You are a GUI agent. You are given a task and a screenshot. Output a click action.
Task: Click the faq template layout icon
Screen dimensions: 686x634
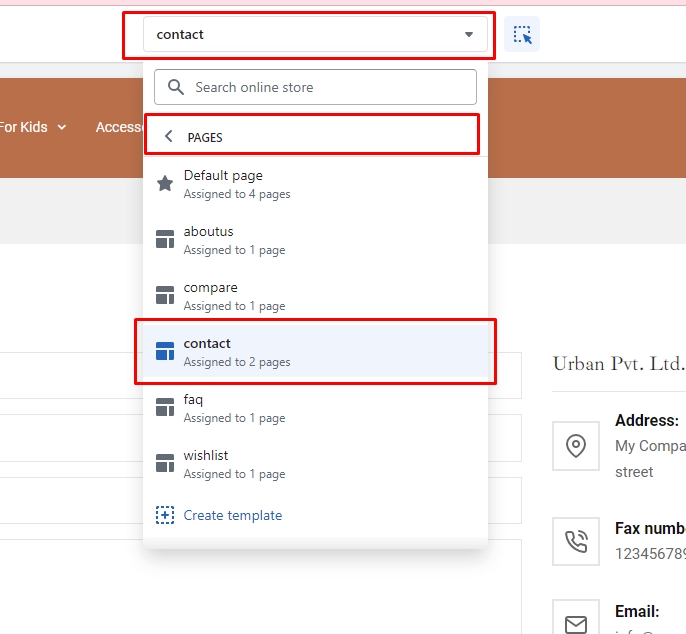click(x=165, y=407)
